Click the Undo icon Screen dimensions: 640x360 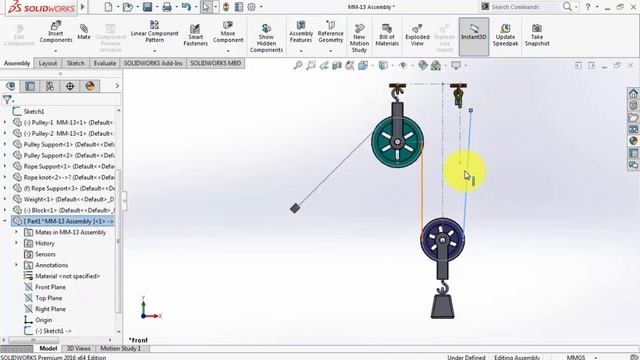187,7
